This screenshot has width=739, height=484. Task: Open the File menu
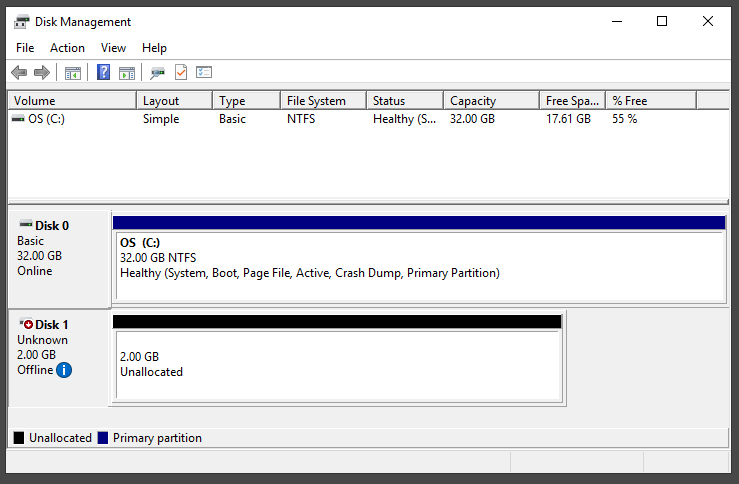coord(25,48)
